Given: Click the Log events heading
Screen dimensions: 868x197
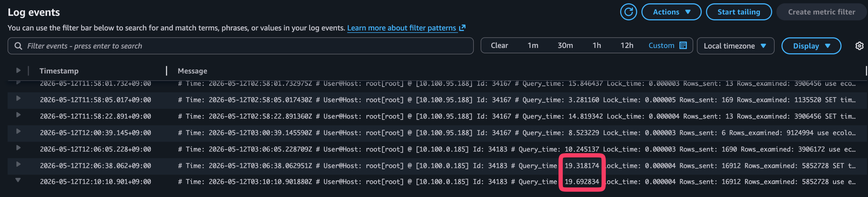Looking at the screenshot, I should pos(34,12).
